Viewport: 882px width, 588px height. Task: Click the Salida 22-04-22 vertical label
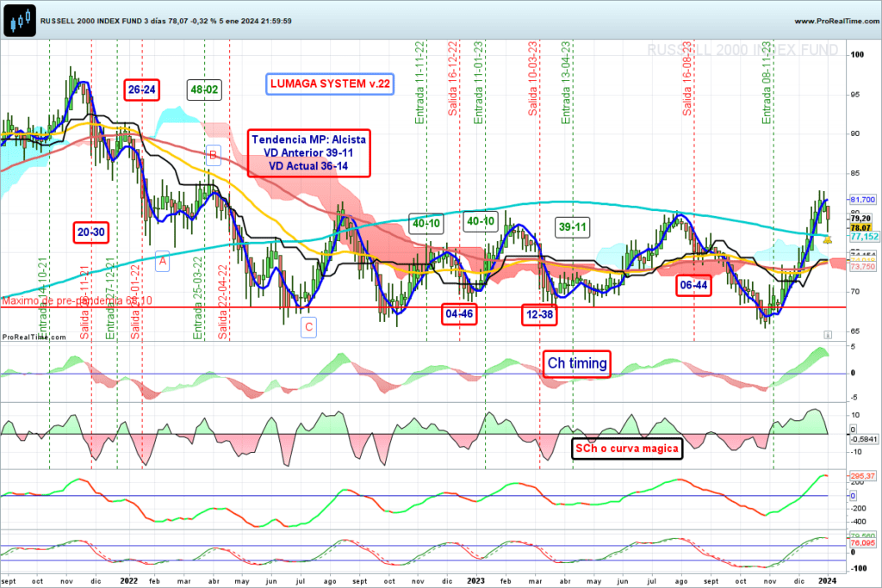pyautogui.click(x=223, y=302)
